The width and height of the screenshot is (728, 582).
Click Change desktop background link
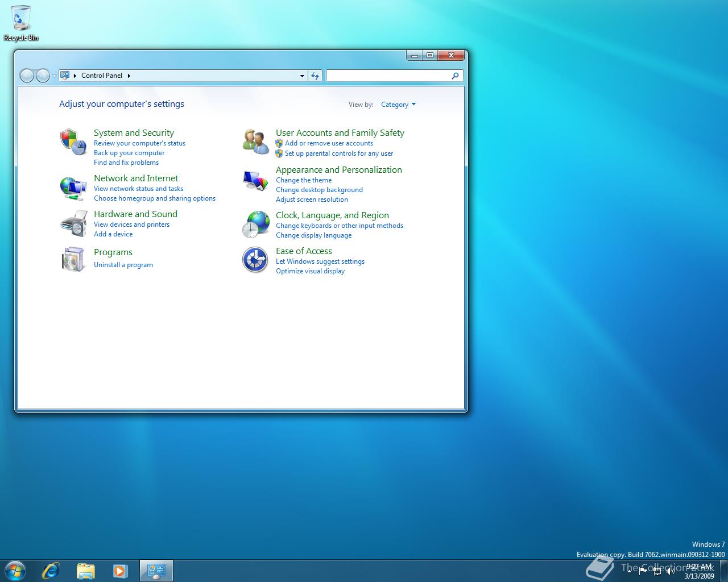pos(319,190)
